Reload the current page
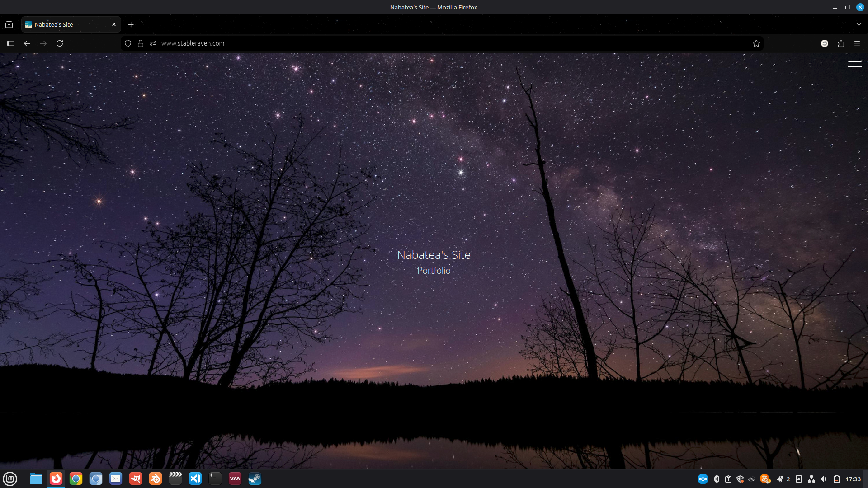This screenshot has width=868, height=488. coord(60,43)
